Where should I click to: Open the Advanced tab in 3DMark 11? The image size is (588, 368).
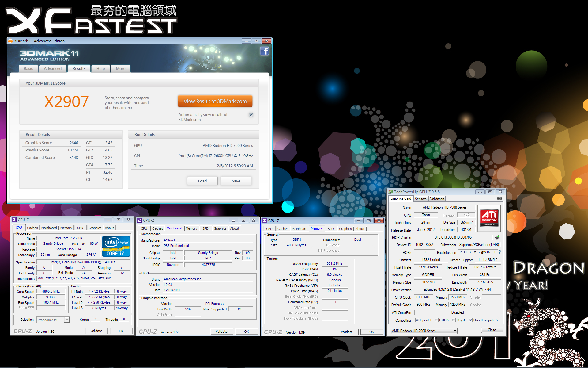tap(53, 69)
